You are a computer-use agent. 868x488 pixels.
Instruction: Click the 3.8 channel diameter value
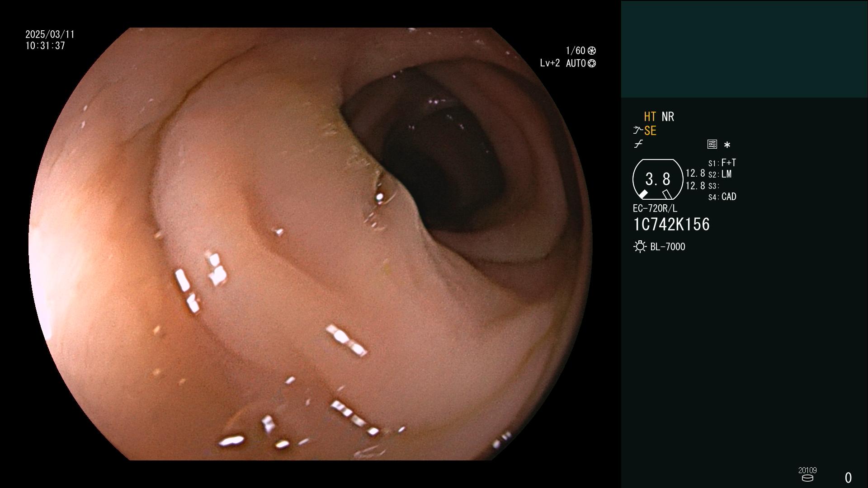click(658, 179)
